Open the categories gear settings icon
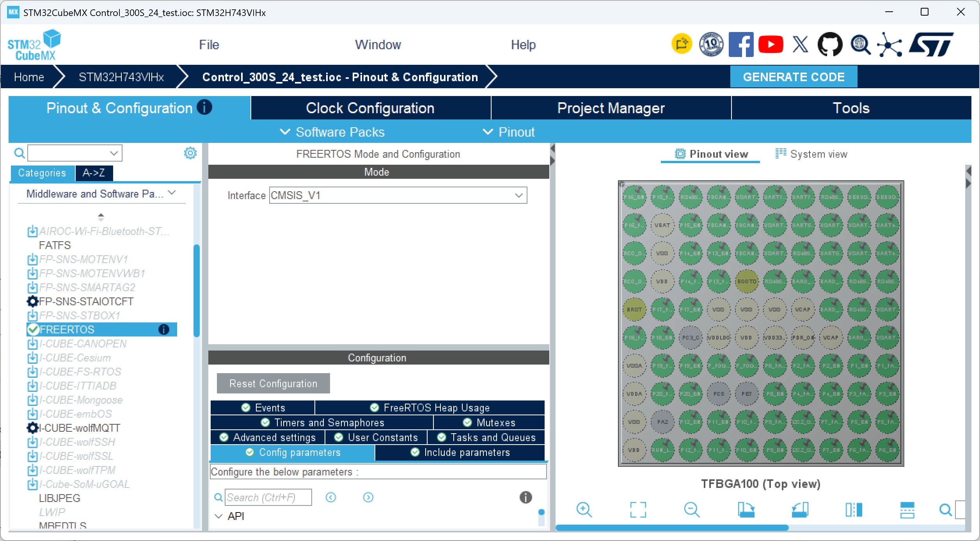The image size is (980, 541). tap(190, 153)
